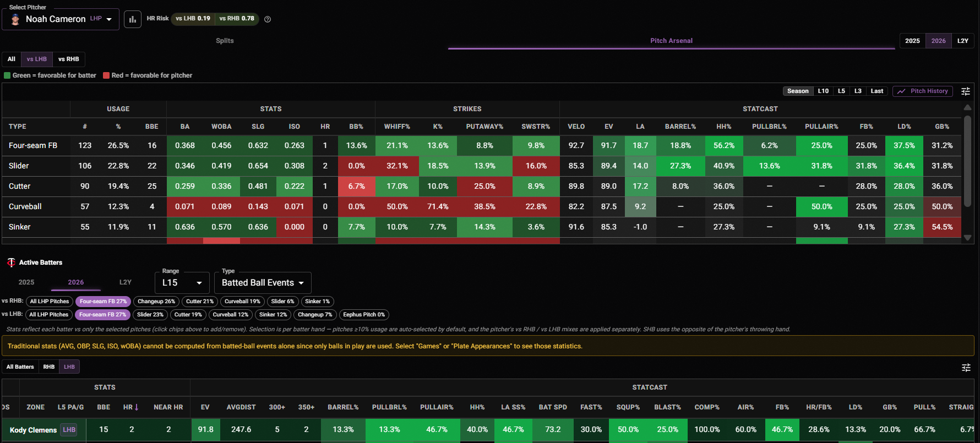Screen dimensions: 980x443
Task: Open the Noah Cameron pitcher dropdown
Action: pyautogui.click(x=61, y=19)
